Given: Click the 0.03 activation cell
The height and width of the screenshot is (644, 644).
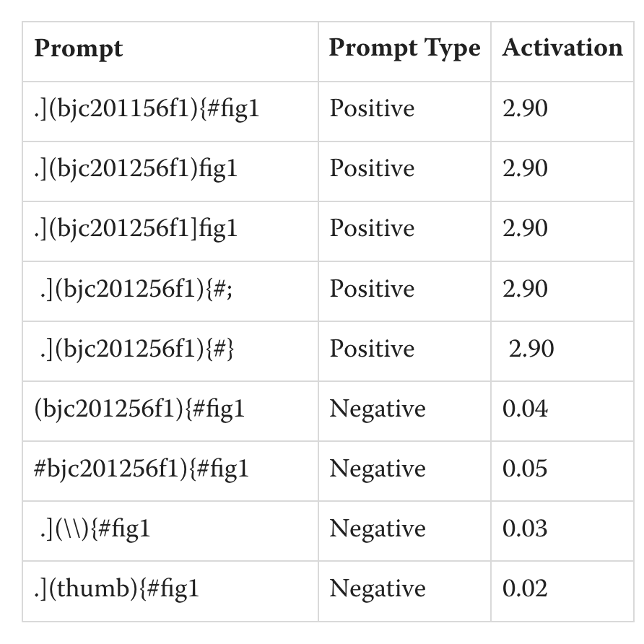Looking at the screenshot, I should pos(525,529).
